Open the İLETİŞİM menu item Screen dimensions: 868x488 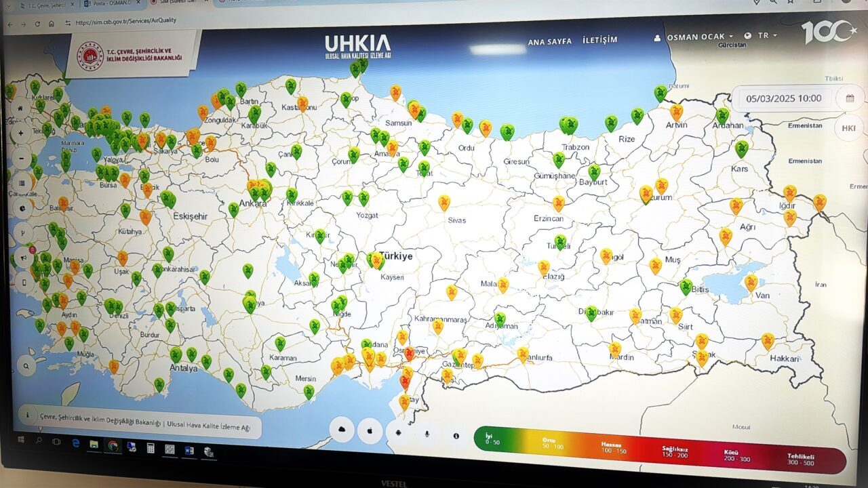point(600,40)
